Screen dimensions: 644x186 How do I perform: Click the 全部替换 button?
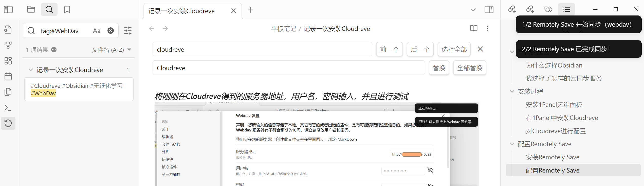[470, 68]
